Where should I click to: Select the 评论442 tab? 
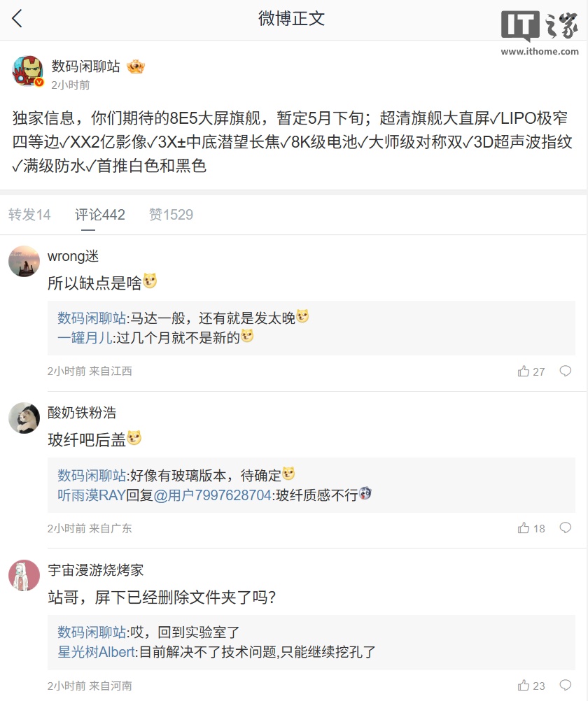tap(100, 215)
